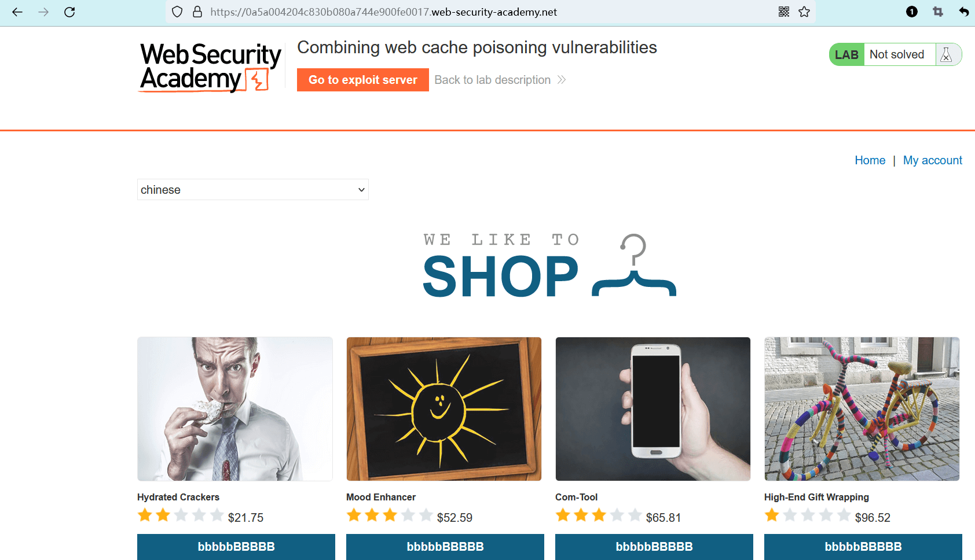View details button under Mood Enhancer
This screenshot has height=560, width=975.
click(x=445, y=547)
